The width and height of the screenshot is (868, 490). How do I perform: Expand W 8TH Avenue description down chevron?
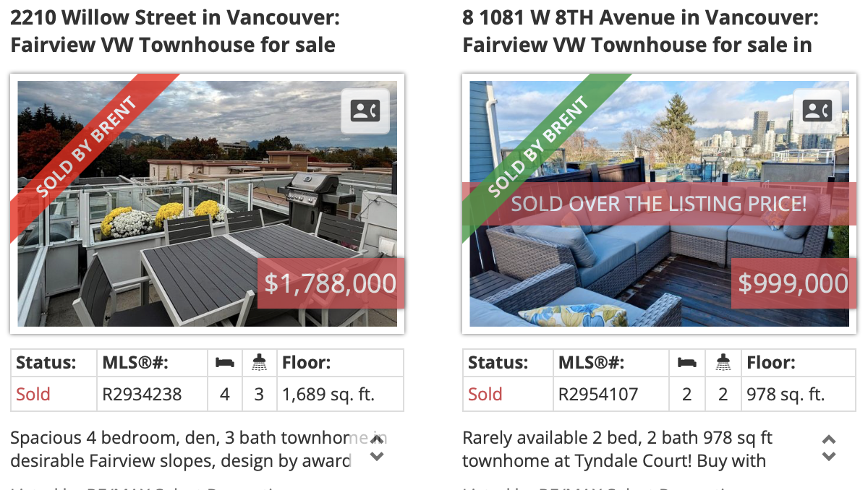tap(829, 457)
